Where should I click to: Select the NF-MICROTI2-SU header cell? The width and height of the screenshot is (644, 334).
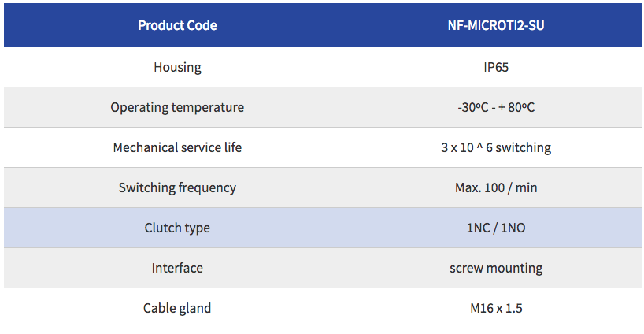click(x=496, y=25)
